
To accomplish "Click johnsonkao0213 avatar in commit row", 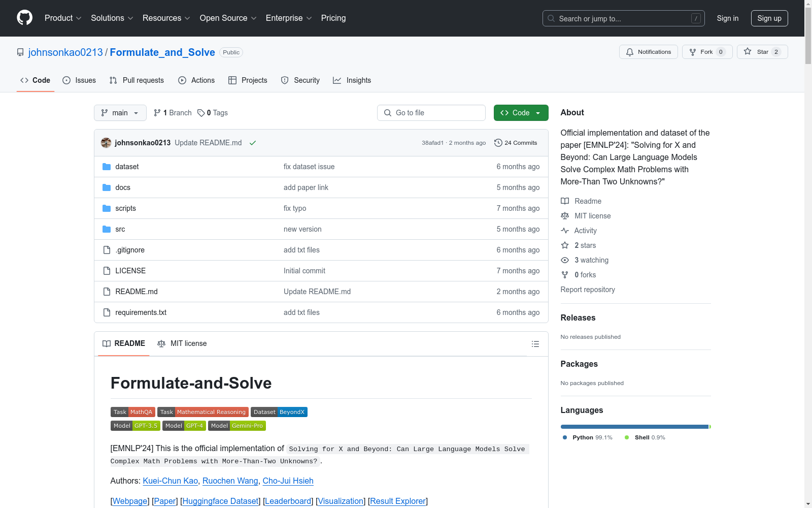I will pyautogui.click(x=106, y=143).
